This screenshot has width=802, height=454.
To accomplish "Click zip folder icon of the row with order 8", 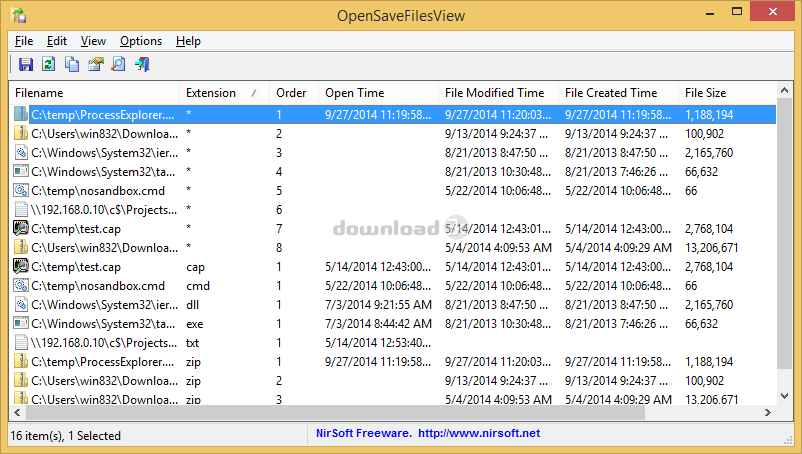I will point(20,247).
